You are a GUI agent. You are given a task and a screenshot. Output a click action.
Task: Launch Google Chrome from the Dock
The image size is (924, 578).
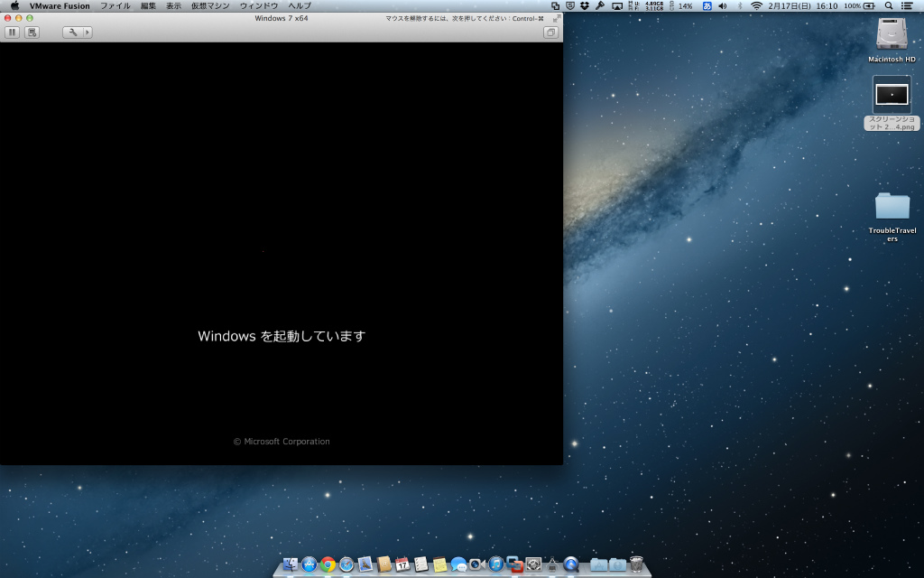click(328, 564)
